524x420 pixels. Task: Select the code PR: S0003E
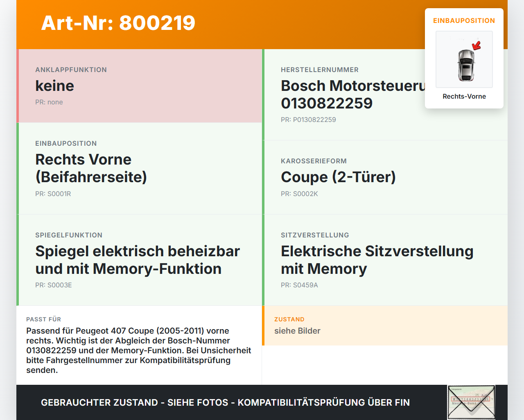(54, 285)
